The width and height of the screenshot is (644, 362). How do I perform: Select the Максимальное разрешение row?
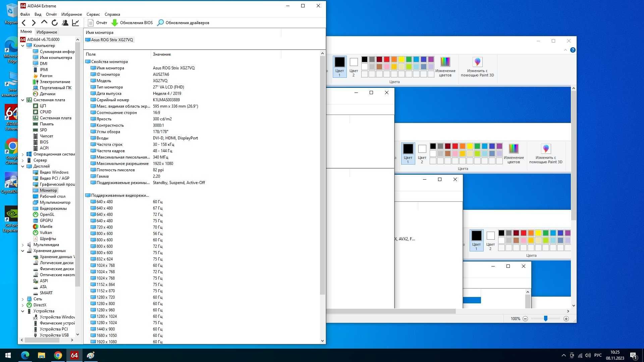point(203,164)
